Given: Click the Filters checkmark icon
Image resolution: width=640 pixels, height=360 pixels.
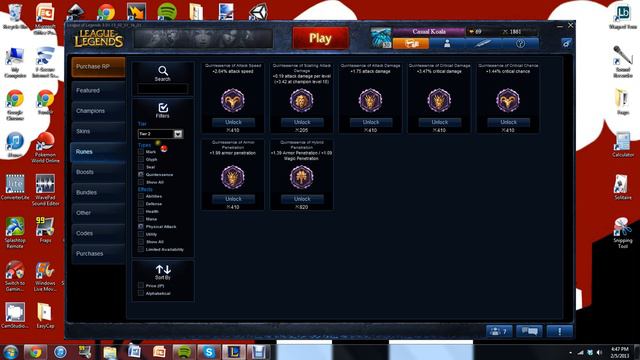Looking at the screenshot, I should (x=162, y=107).
